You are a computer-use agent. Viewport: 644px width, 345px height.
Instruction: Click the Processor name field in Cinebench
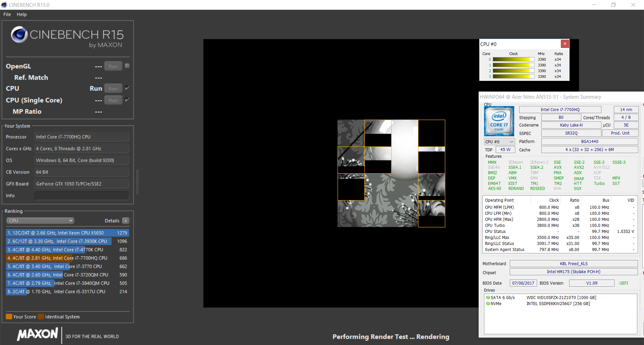coord(82,137)
